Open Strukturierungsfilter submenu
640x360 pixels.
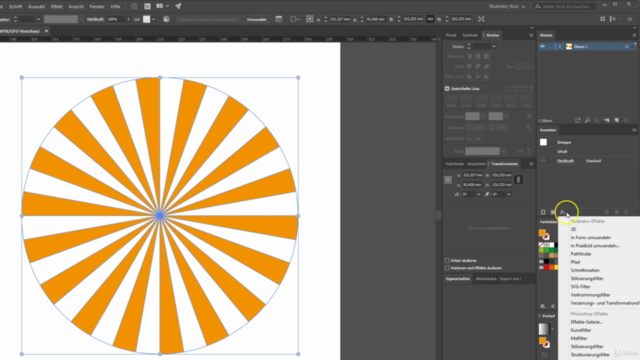click(x=590, y=355)
